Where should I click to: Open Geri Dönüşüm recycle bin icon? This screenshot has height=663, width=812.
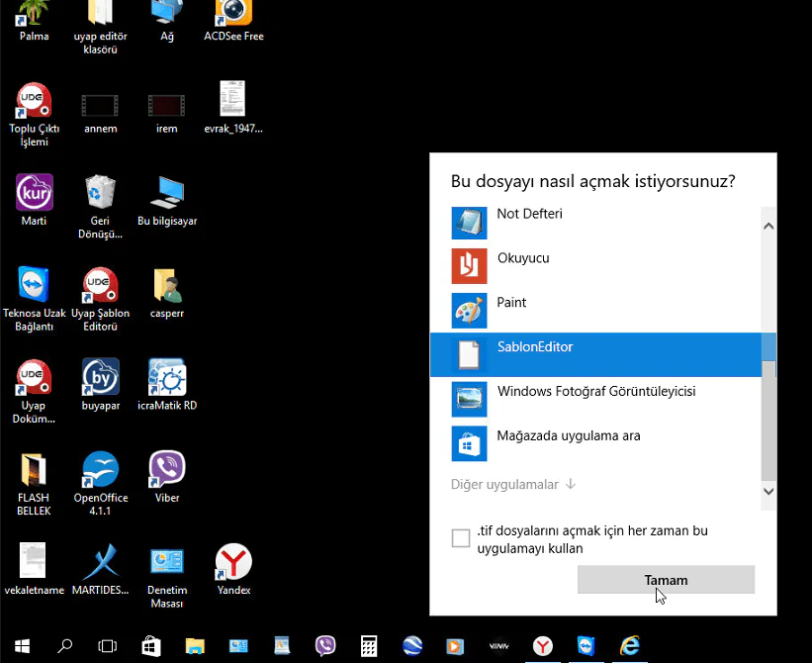point(101,192)
